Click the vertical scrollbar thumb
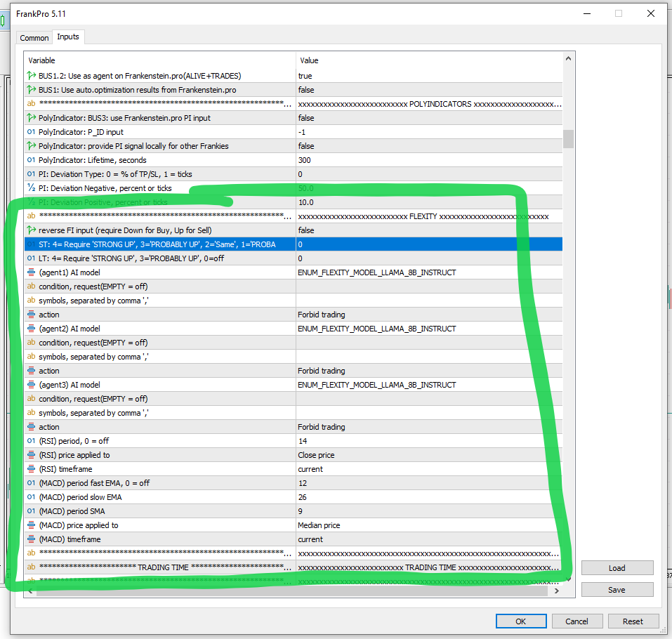Screen dimensions: 672x639 coord(568,139)
